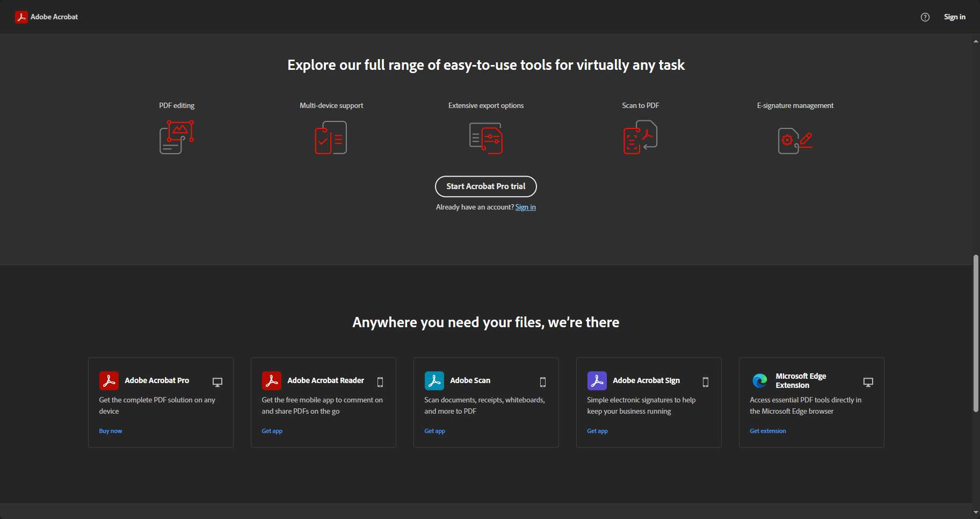
Task: Click Sign in link below trial button
Action: coord(526,207)
